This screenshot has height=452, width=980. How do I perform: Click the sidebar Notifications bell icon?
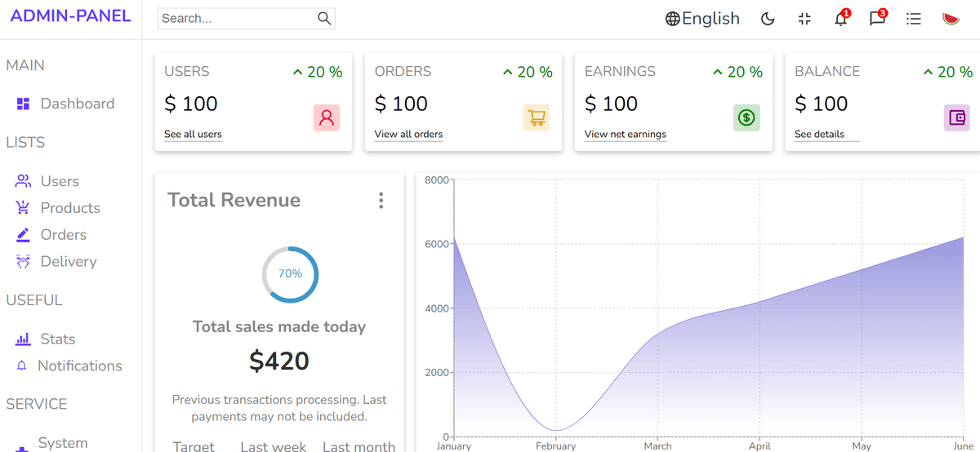(22, 366)
